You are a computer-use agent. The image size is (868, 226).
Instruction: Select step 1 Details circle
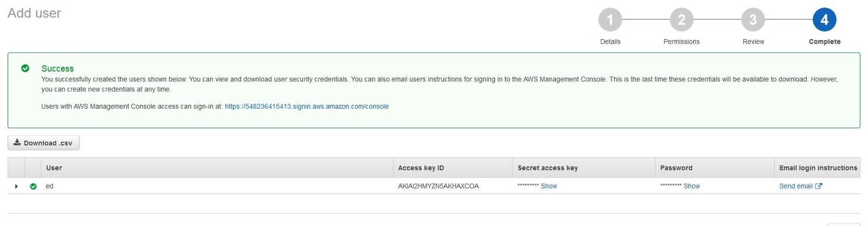[610, 20]
